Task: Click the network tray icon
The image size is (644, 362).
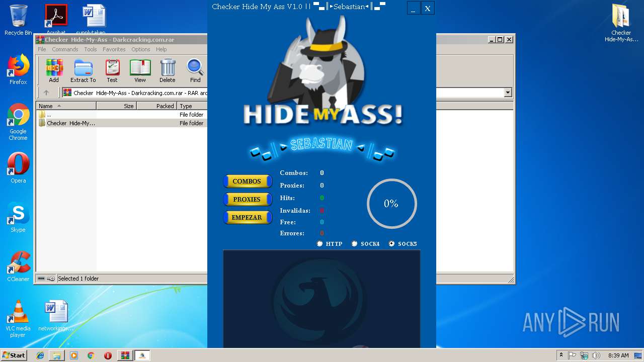Action: (584, 355)
